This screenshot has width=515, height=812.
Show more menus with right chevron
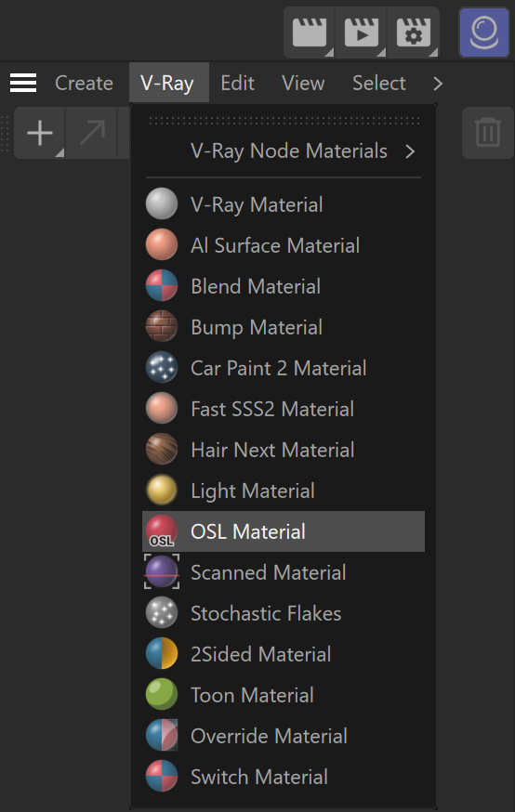point(438,84)
